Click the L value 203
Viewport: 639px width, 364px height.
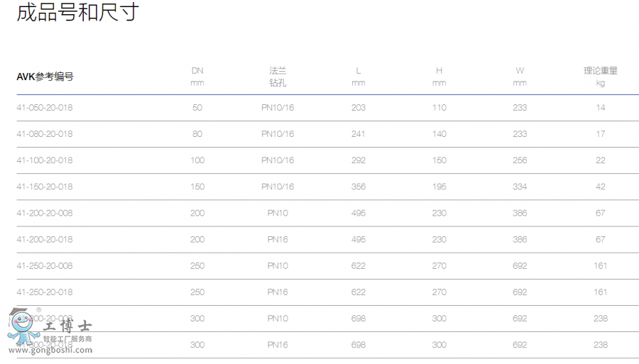359,108
